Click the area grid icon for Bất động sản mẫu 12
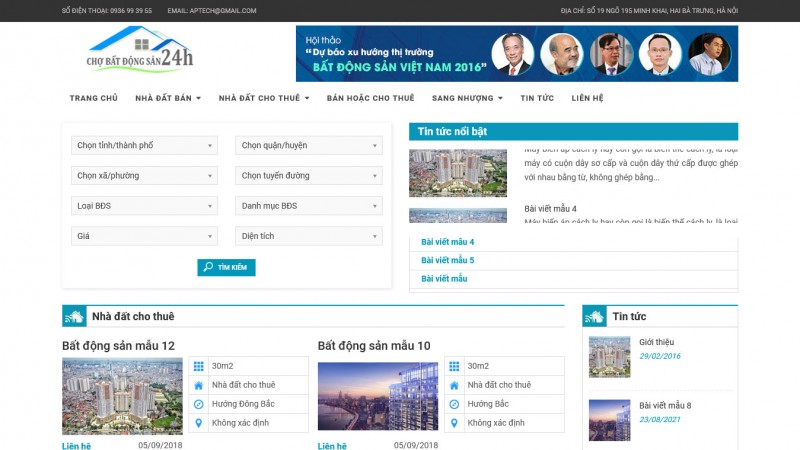The width and height of the screenshot is (800, 450). (x=199, y=366)
